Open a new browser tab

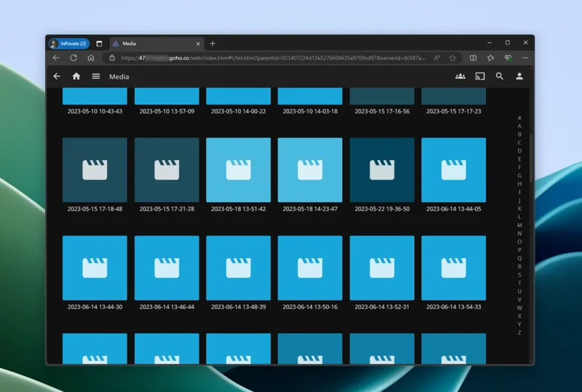(212, 44)
